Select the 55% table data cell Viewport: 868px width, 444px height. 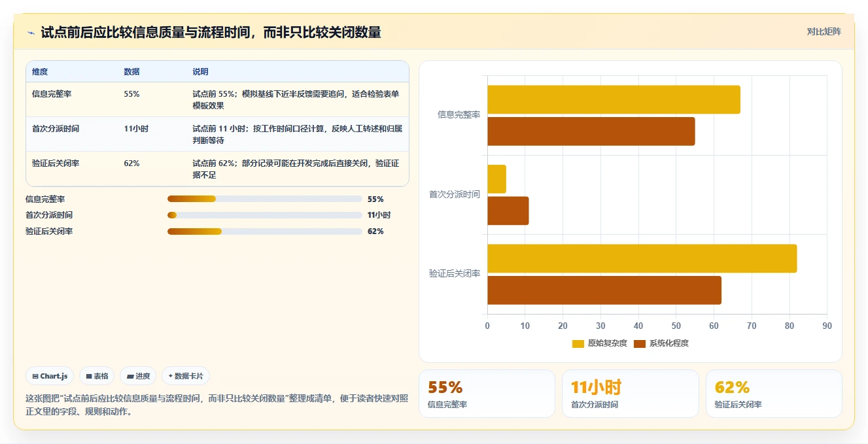point(131,94)
